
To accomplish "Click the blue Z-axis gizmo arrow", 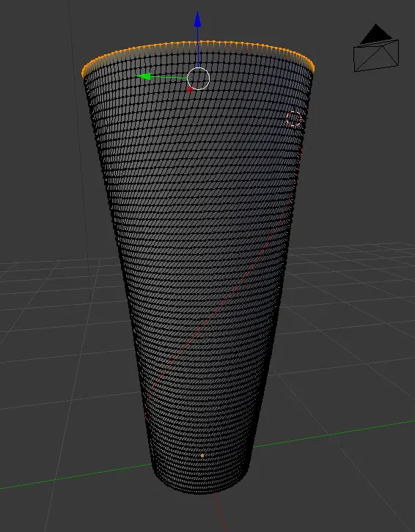I will (197, 19).
